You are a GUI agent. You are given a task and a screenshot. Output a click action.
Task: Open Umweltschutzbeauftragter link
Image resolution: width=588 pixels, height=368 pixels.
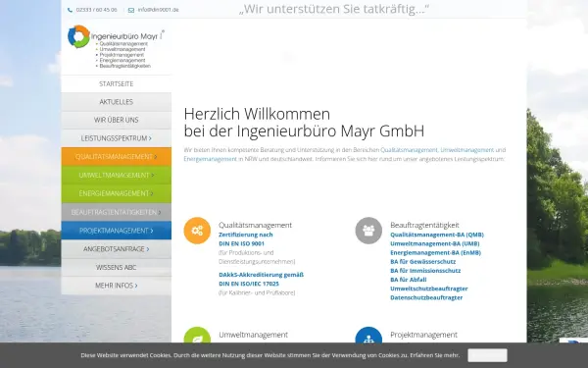tap(428, 289)
